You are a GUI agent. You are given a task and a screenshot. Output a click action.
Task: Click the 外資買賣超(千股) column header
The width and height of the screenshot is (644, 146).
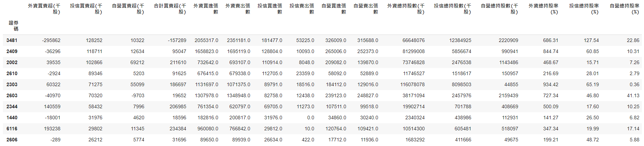point(44,9)
